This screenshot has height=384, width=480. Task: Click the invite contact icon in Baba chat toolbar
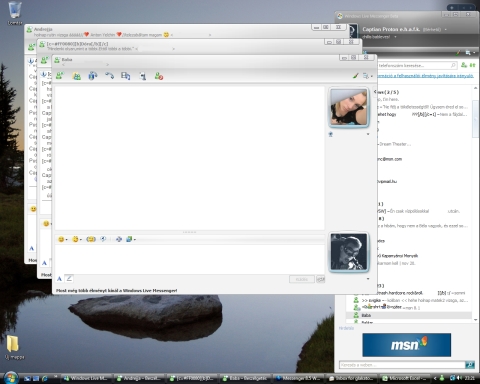[x=60, y=76]
